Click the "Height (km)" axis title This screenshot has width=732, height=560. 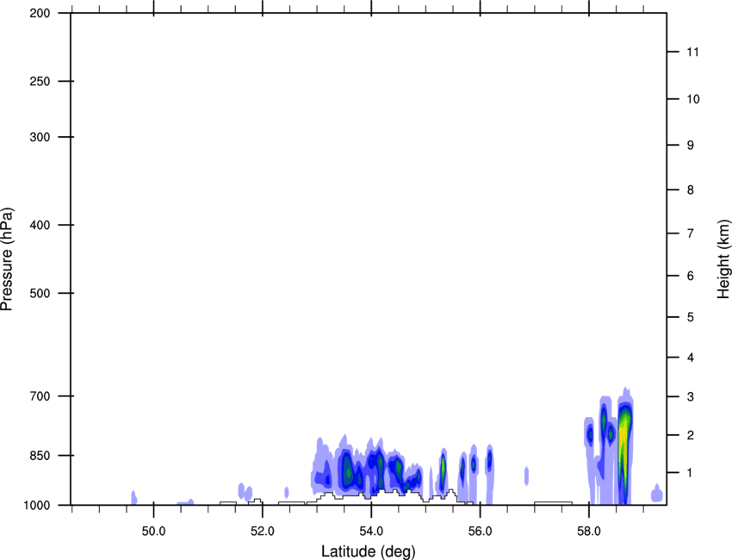click(723, 260)
